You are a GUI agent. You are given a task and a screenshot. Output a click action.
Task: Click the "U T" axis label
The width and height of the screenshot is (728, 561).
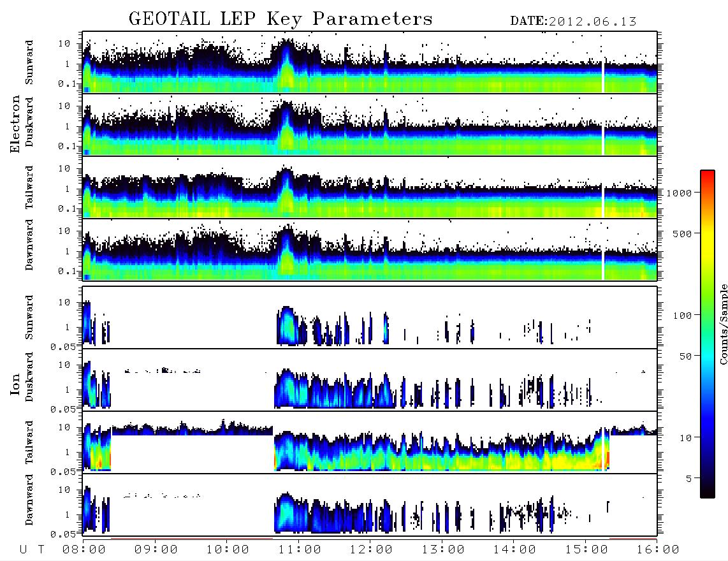click(x=32, y=550)
